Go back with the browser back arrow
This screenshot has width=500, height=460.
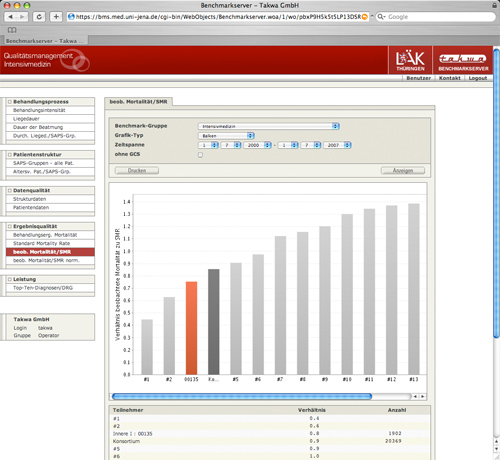tap(11, 17)
